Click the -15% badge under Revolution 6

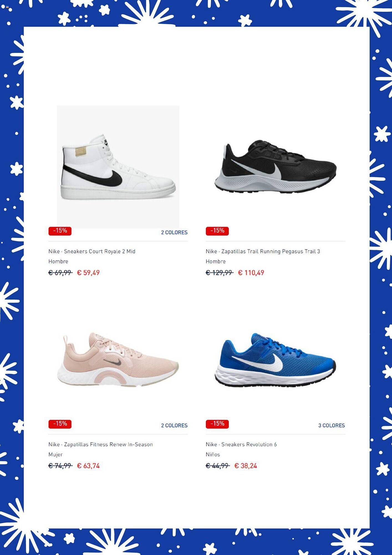point(217,424)
